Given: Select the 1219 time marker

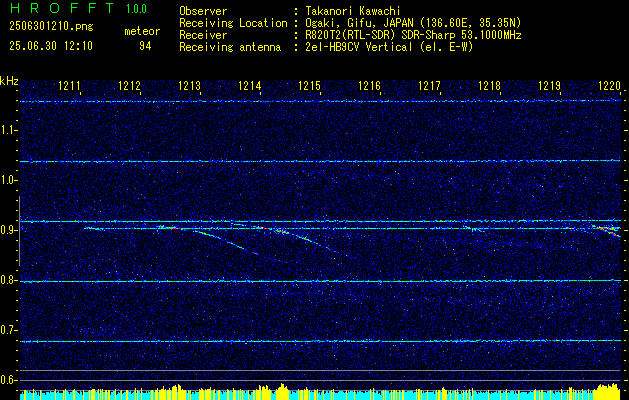Looking at the screenshot, I should coord(550,85).
